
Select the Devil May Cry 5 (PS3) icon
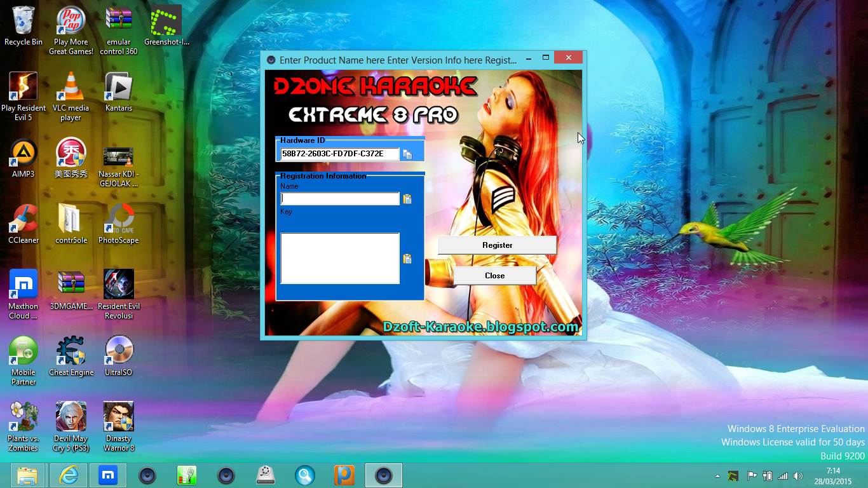coord(71,427)
